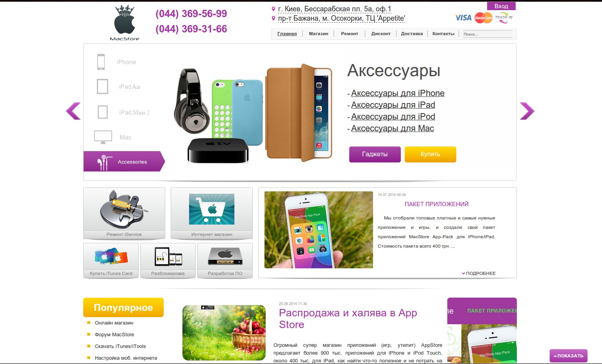The image size is (602, 364).
Task: Open the Интернет магазин cart tile
Action: pos(212,213)
